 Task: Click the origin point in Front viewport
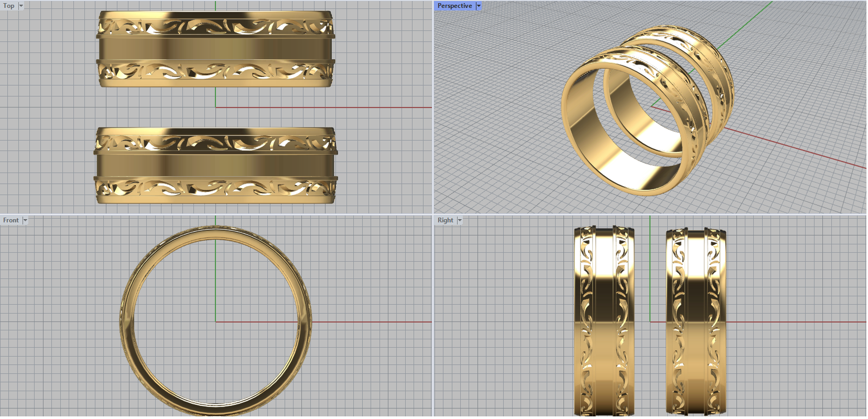coord(215,322)
